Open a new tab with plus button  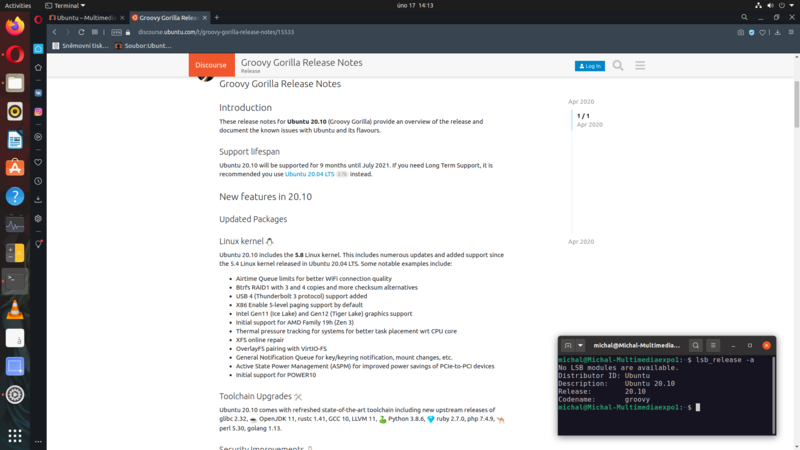(x=217, y=17)
